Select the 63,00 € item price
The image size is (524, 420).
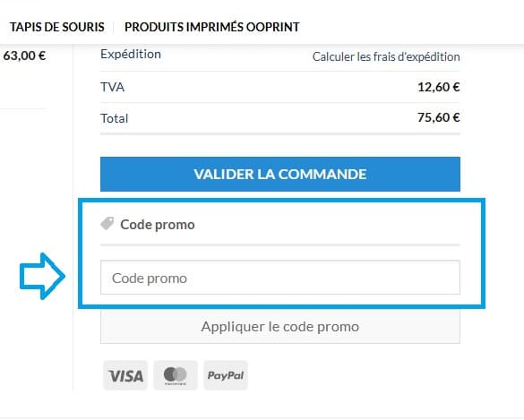click(x=24, y=56)
